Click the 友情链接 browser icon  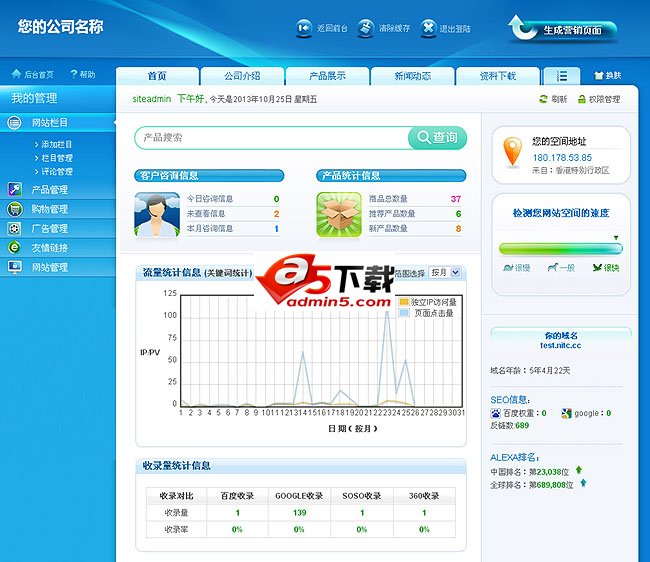point(15,248)
